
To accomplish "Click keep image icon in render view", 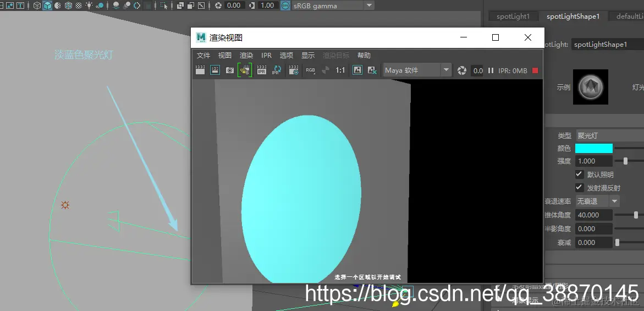I will coord(357,70).
